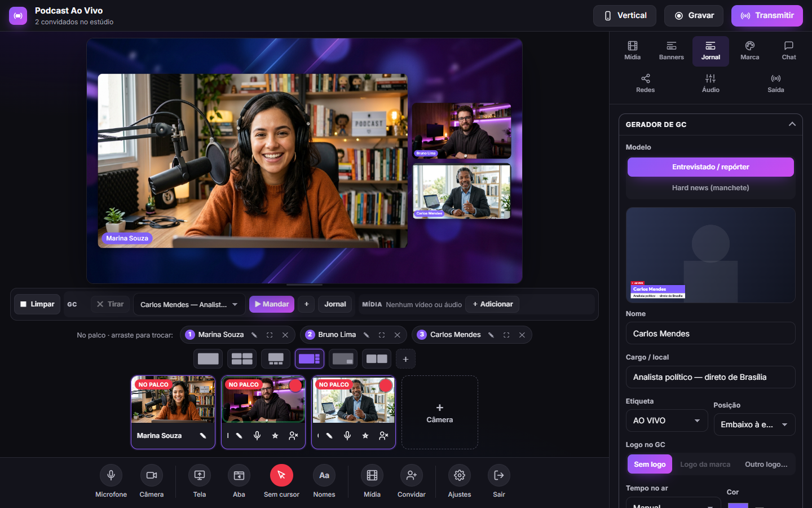The image size is (812, 508).
Task: Maximize Carlos Mendes on stage with the fullscreen icon
Action: [x=506, y=335]
